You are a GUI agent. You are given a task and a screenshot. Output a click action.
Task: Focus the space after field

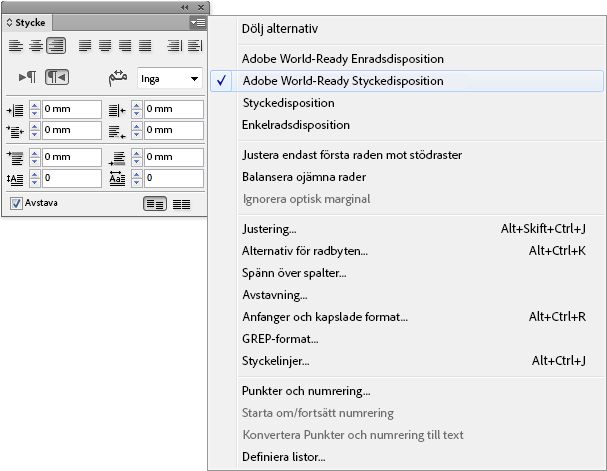(x=174, y=157)
